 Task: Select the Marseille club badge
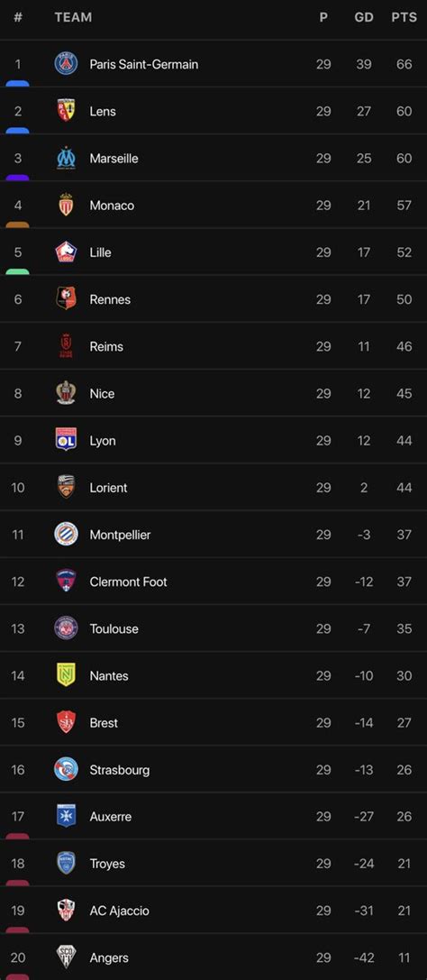click(66, 158)
